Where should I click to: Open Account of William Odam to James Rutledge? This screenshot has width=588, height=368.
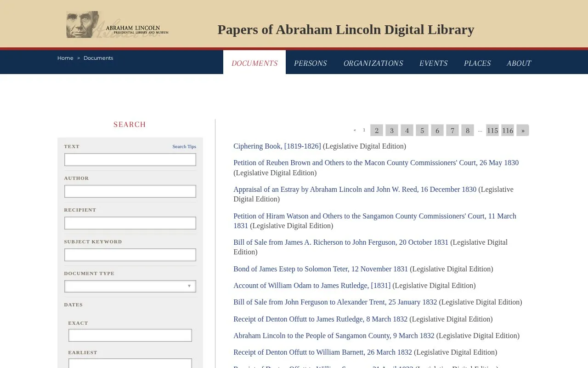(x=312, y=286)
